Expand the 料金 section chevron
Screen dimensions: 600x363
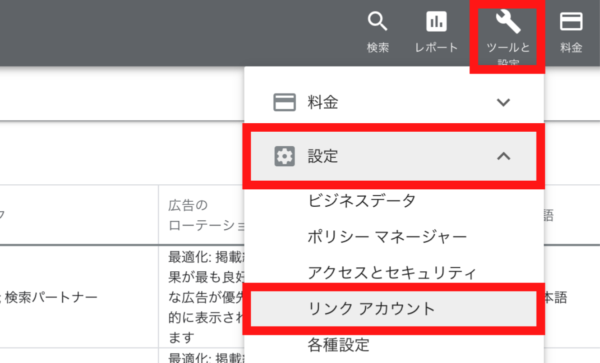point(503,102)
